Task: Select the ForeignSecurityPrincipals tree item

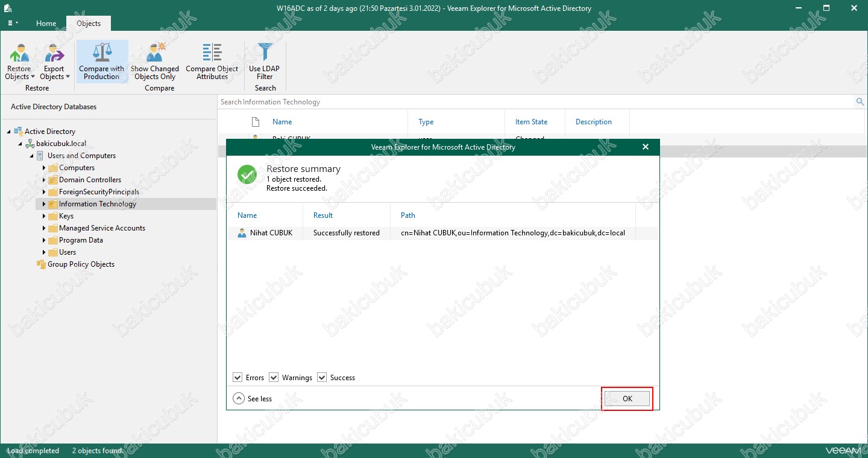Action: (x=99, y=192)
